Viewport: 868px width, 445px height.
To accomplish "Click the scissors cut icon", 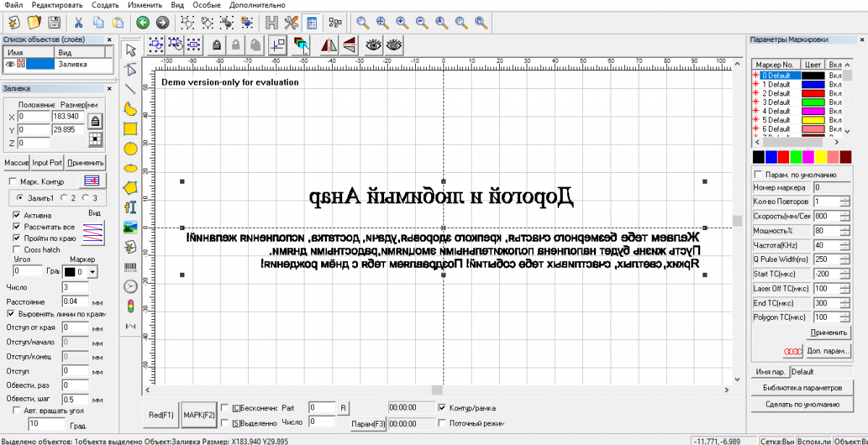I will (x=78, y=22).
